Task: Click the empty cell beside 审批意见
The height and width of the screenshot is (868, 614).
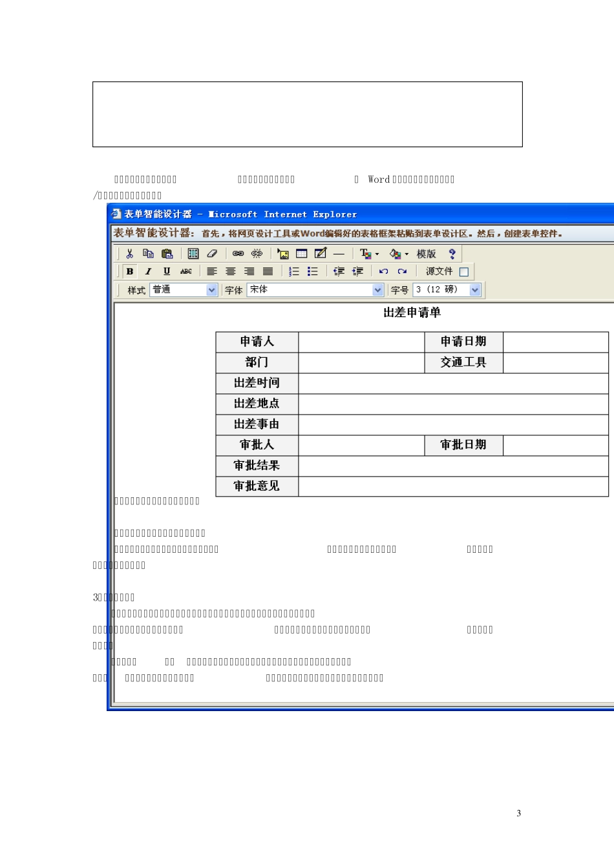Action: tap(454, 486)
